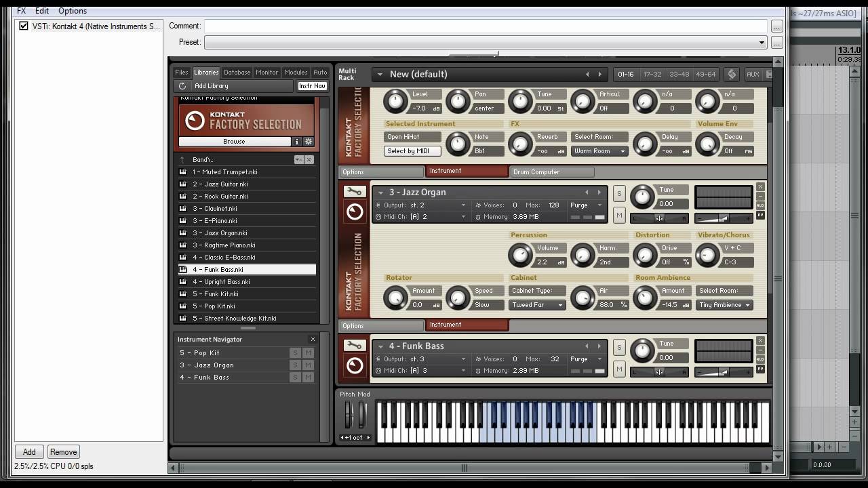The image size is (868, 488).
Task: Click the Jazz Organ Percussion Volume knob
Action: (519, 255)
